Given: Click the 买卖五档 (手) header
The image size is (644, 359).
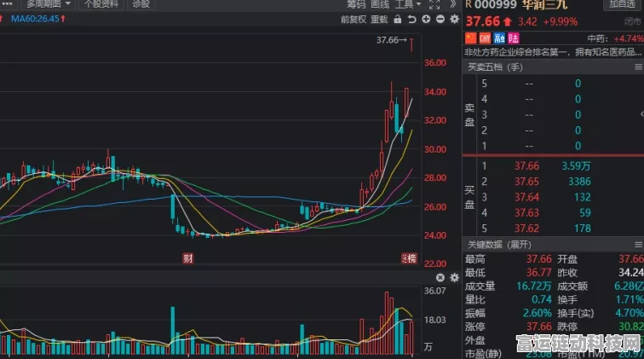Looking at the screenshot, I should pos(495,67).
